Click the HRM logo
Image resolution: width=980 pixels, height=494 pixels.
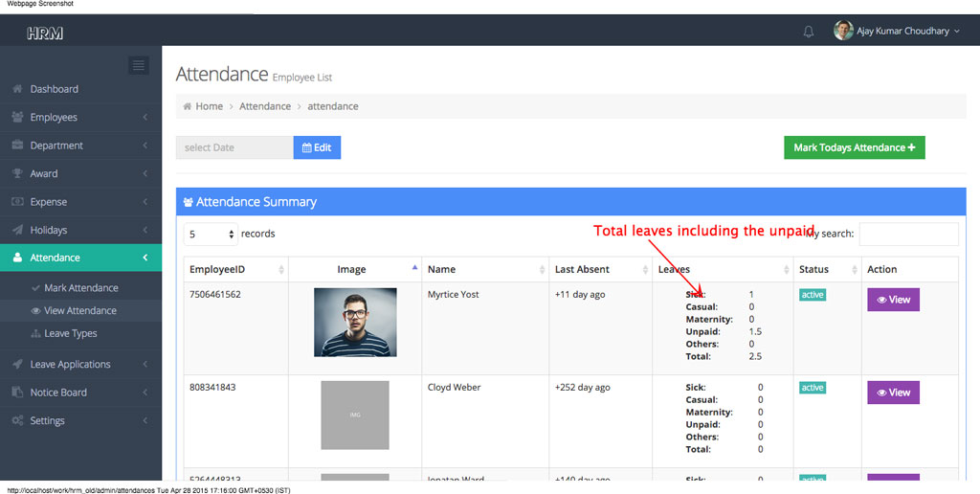pos(45,33)
